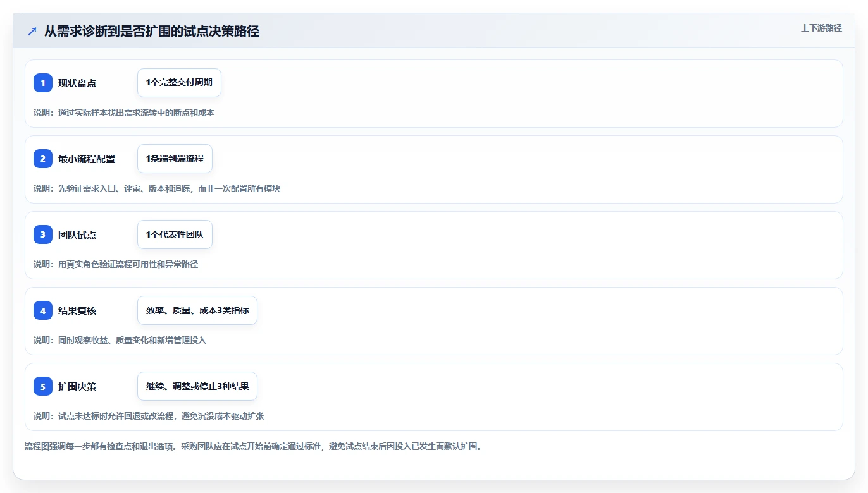Select the 团队试点 step name

77,234
